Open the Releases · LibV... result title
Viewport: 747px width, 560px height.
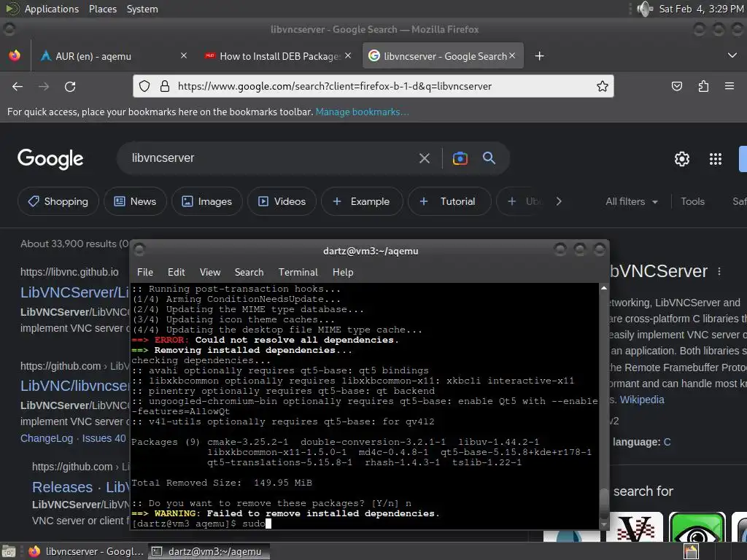coord(80,487)
